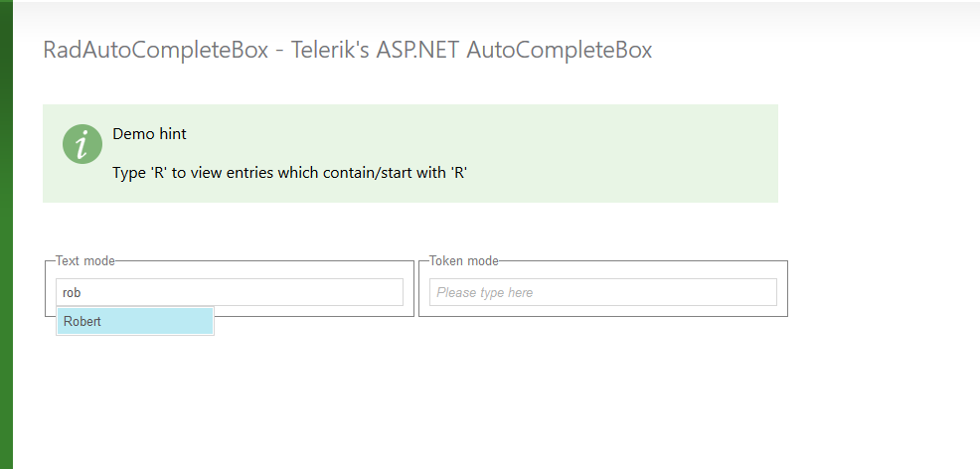Click the word 'RadAutoCompleteBox' in the title
Viewport: 980px width, 469px height.
[x=156, y=51]
